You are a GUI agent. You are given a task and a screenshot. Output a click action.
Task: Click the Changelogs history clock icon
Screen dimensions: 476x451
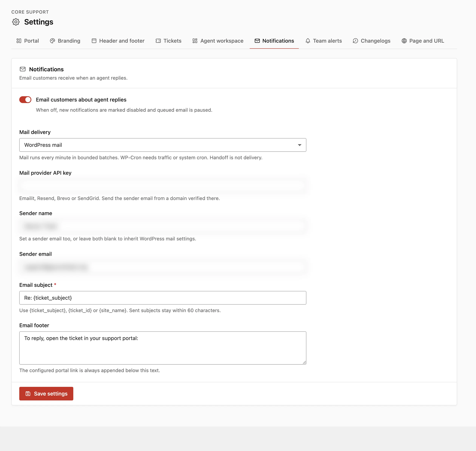(x=355, y=41)
